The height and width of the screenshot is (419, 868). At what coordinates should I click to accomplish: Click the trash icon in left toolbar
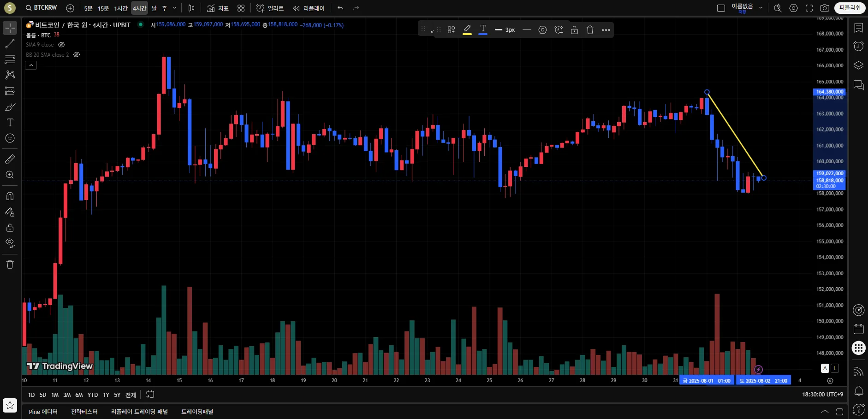tap(10, 265)
